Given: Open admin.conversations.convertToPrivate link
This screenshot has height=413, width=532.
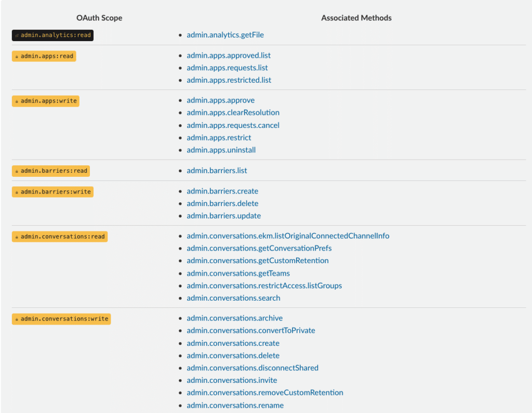Looking at the screenshot, I should (251, 330).
